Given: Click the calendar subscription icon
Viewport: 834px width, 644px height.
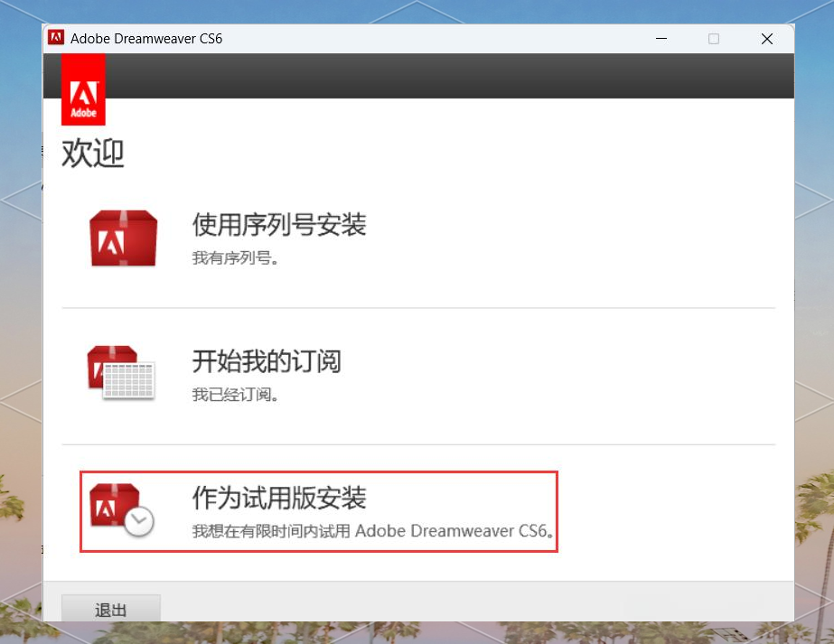Looking at the screenshot, I should (121, 372).
